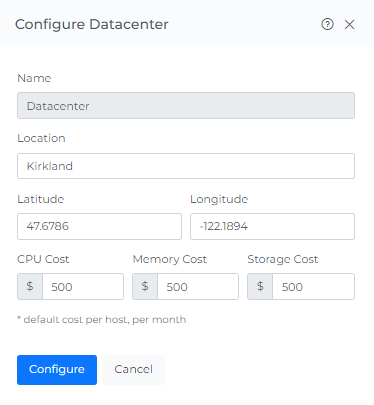Click the blue Configure button
The height and width of the screenshot is (405, 374).
[x=57, y=370]
